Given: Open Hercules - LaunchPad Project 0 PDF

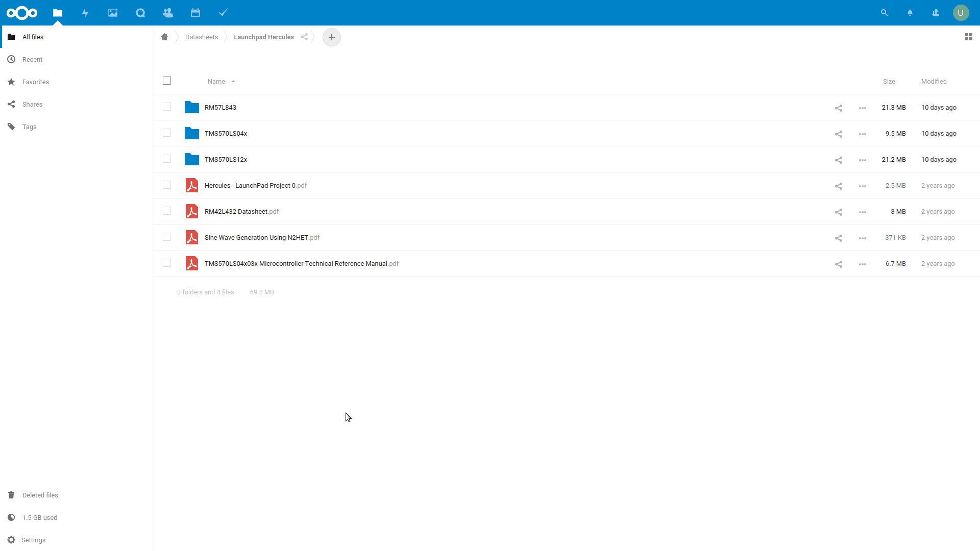Looking at the screenshot, I should click(250, 186).
